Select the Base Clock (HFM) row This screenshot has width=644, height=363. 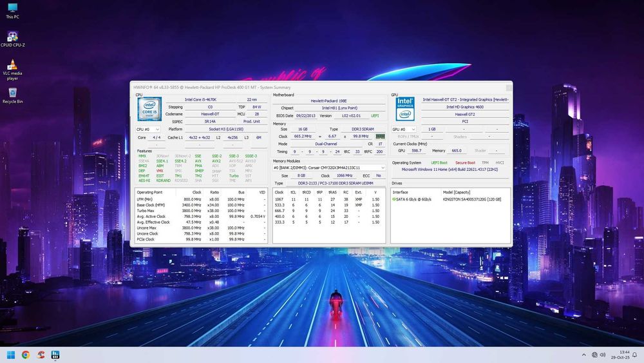201,205
